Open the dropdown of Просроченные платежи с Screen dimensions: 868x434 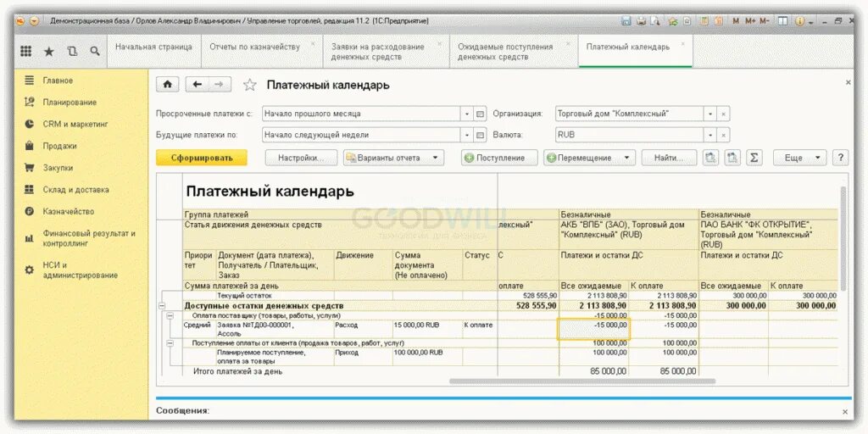468,114
